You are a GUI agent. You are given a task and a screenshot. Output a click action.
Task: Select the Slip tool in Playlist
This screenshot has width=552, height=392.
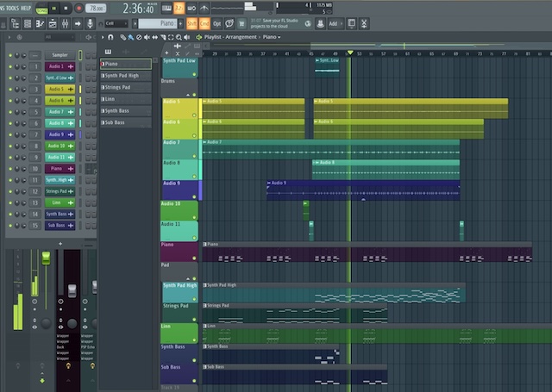(x=155, y=37)
